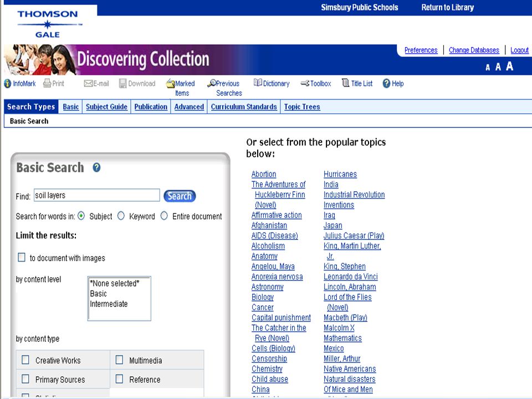Select the largest font size A
The image size is (532, 399).
tap(510, 66)
